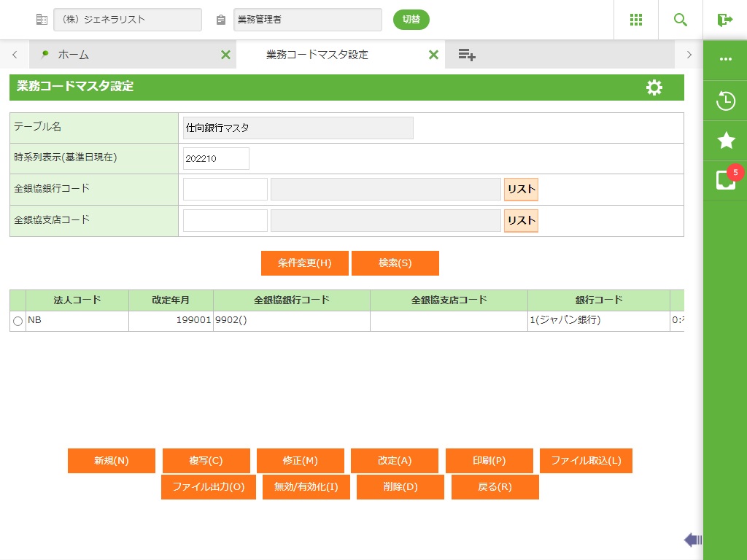Select the NB row radio button
Viewport: 747px width, 560px height.
[x=18, y=322]
